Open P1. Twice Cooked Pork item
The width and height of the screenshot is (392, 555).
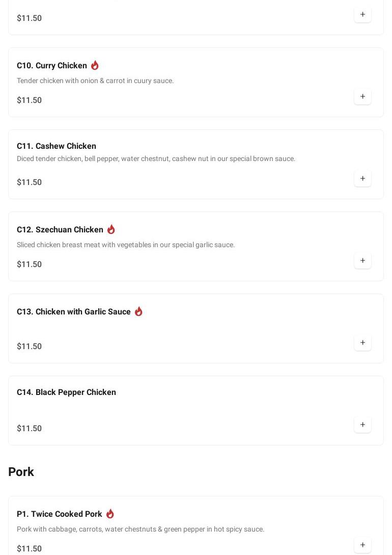tap(60, 514)
